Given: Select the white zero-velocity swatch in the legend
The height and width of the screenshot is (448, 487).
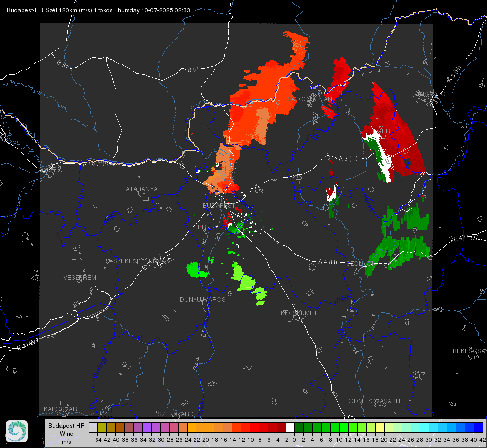Looking at the screenshot, I should tap(290, 427).
